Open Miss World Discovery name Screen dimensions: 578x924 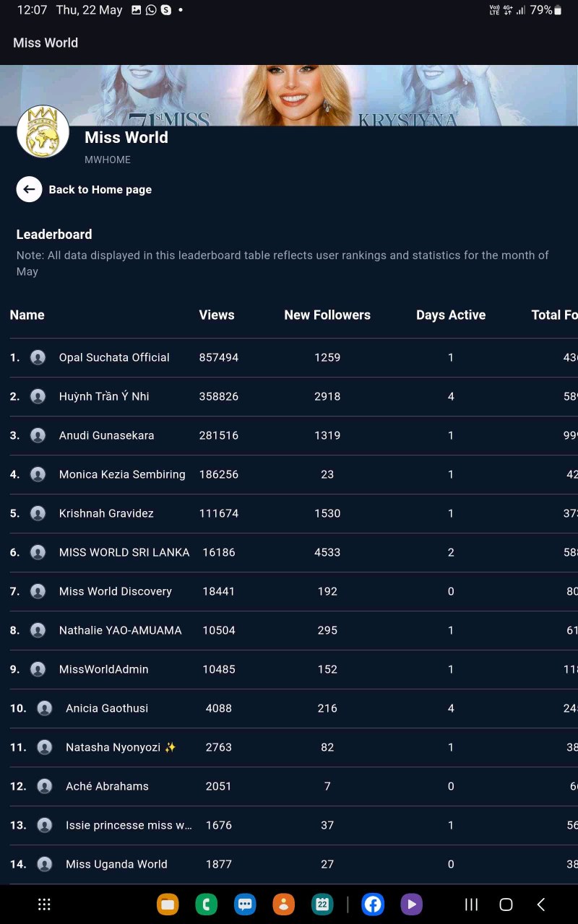click(116, 591)
